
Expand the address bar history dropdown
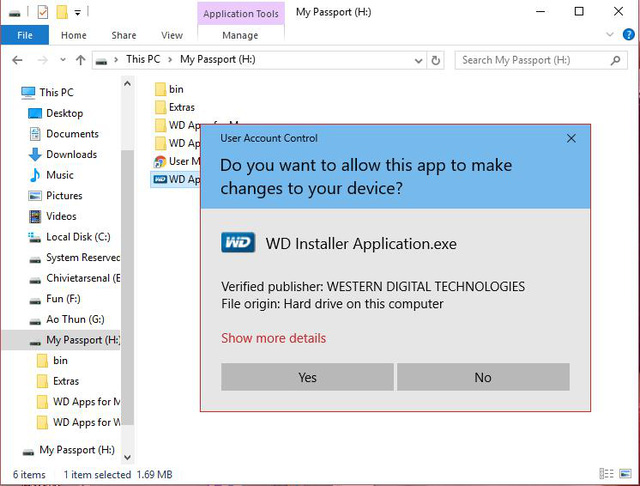coord(418,61)
